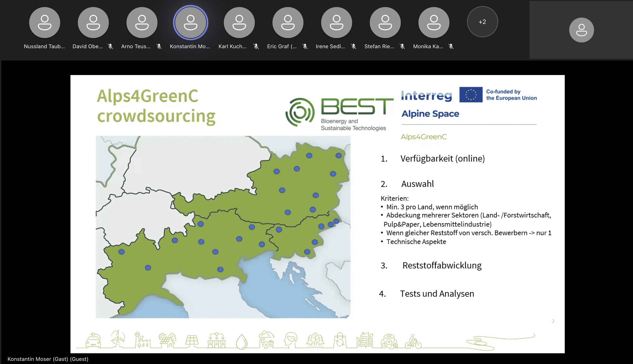Click the 'Auswahl' list item
The width and height of the screenshot is (633, 364).
[x=418, y=184]
